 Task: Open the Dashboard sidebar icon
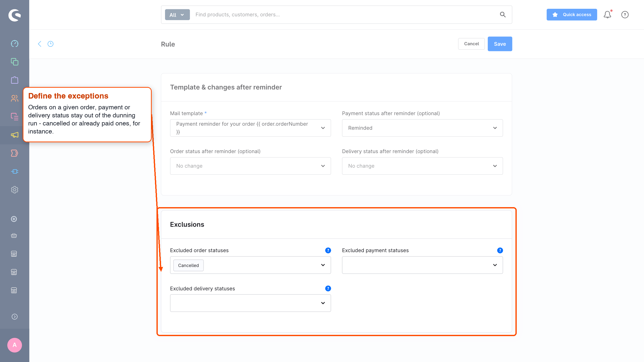click(x=15, y=43)
